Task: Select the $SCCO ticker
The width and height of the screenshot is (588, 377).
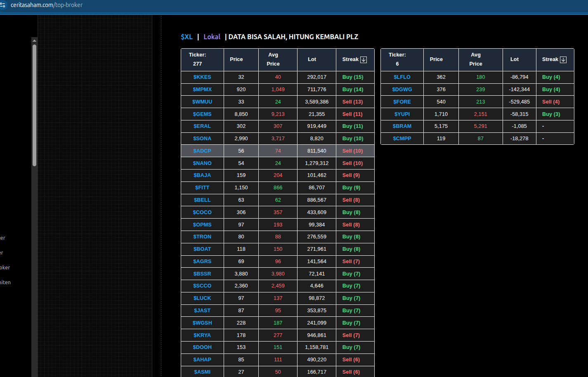Action: 202,286
